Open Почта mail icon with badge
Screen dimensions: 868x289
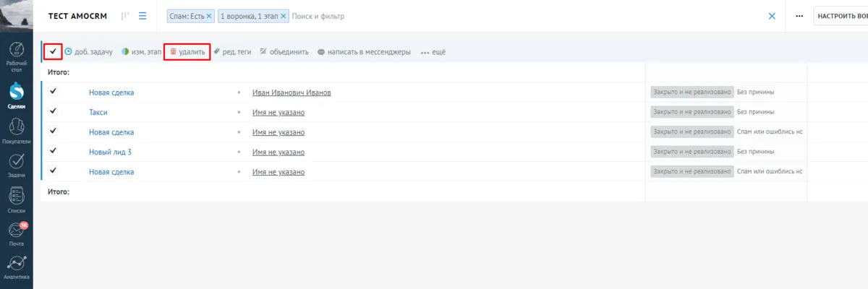pyautogui.click(x=16, y=234)
